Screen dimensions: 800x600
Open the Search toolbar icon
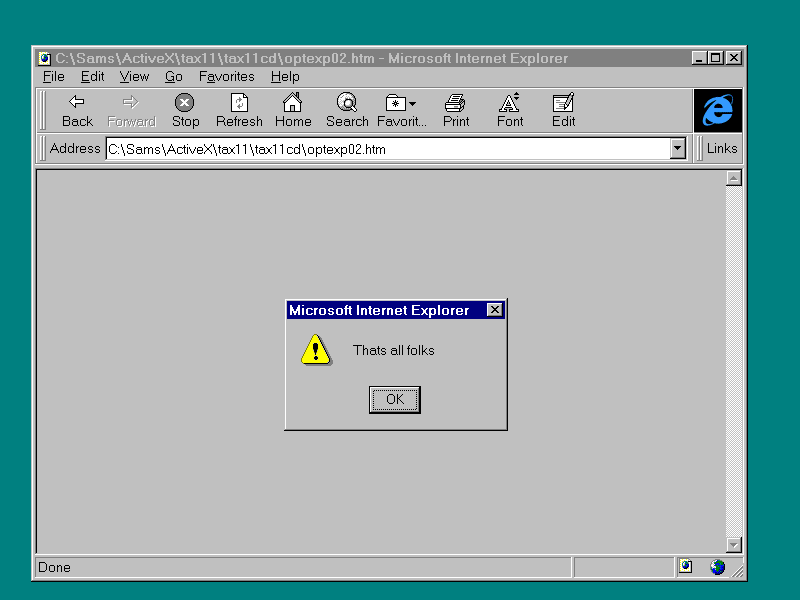pyautogui.click(x=347, y=102)
